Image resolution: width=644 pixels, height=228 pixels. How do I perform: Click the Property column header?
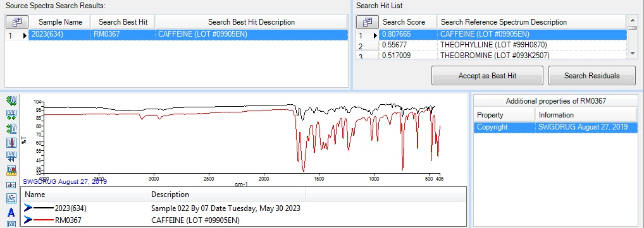tap(504, 115)
